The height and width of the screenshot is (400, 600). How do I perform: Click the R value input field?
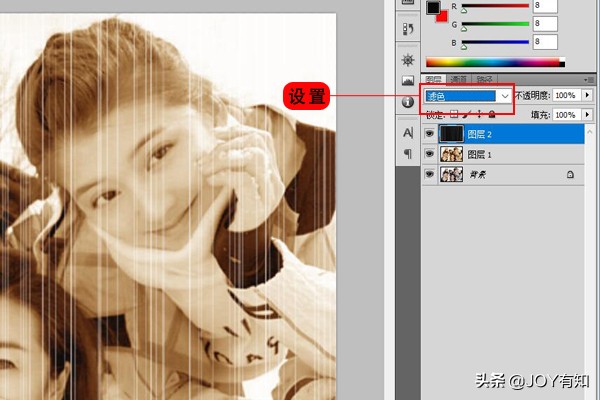point(545,6)
